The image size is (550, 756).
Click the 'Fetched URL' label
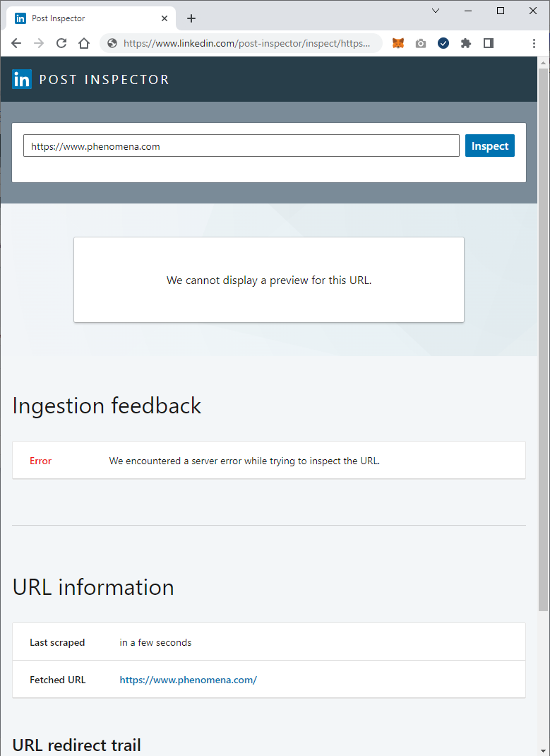click(x=58, y=680)
